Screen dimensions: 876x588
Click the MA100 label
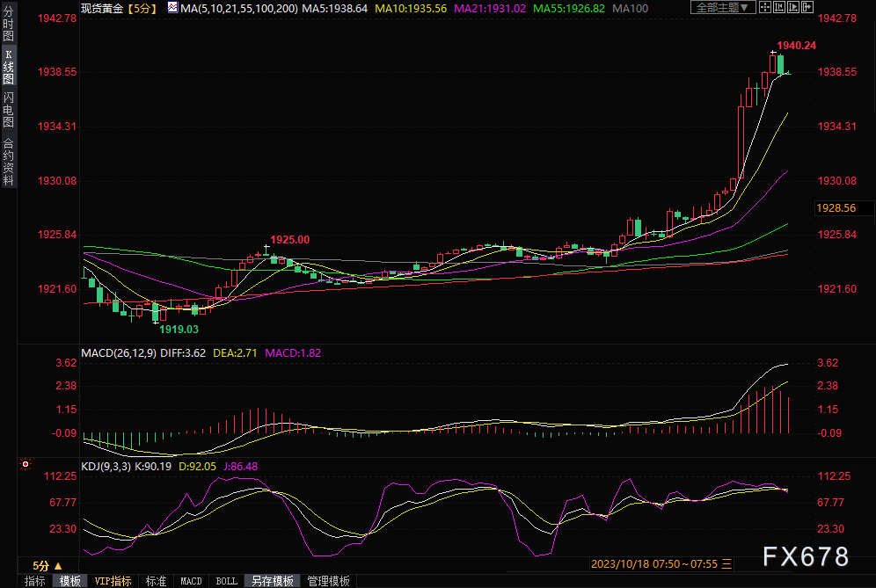click(x=631, y=9)
